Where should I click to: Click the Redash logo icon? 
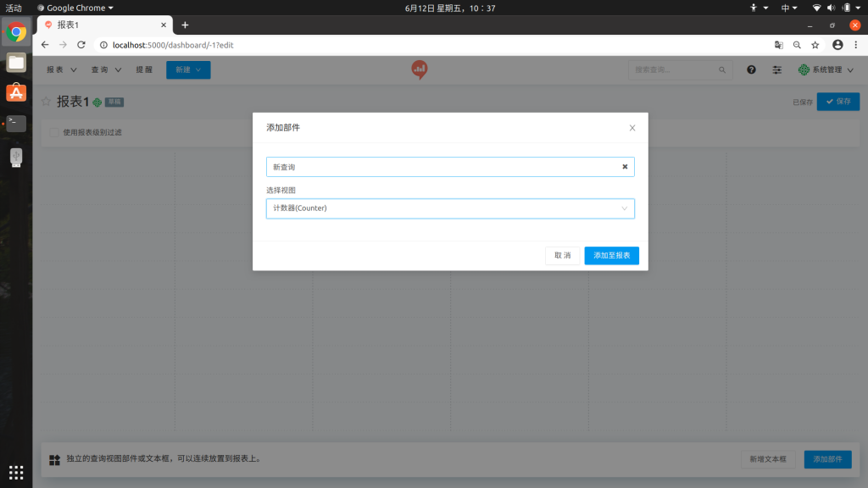[420, 70]
